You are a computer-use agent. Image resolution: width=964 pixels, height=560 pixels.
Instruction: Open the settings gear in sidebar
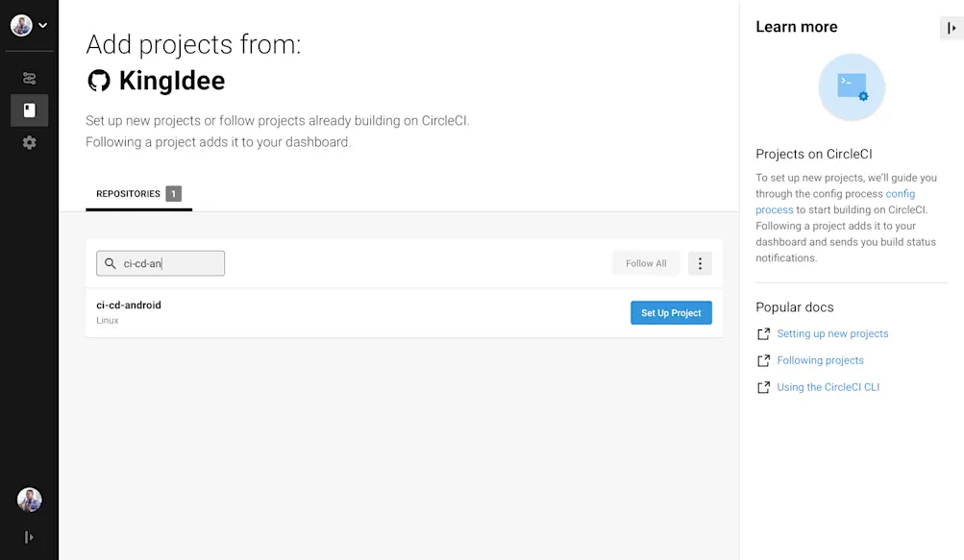point(29,142)
